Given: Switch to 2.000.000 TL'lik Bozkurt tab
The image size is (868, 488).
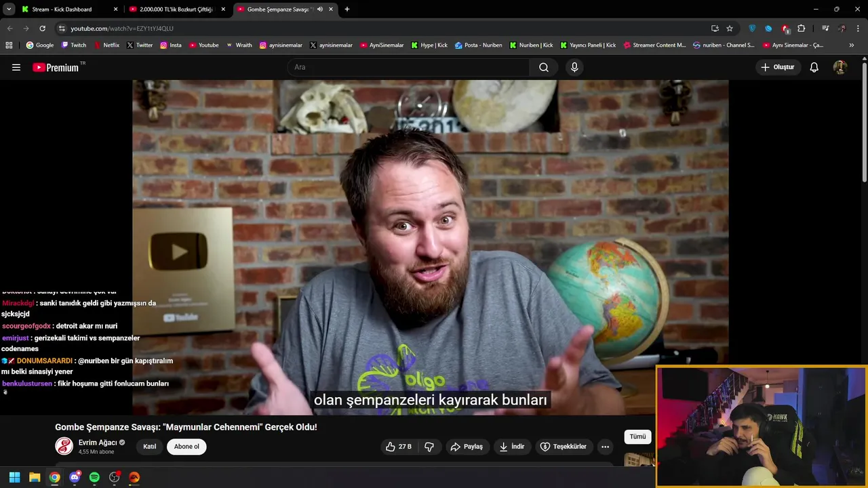Looking at the screenshot, I should (176, 9).
